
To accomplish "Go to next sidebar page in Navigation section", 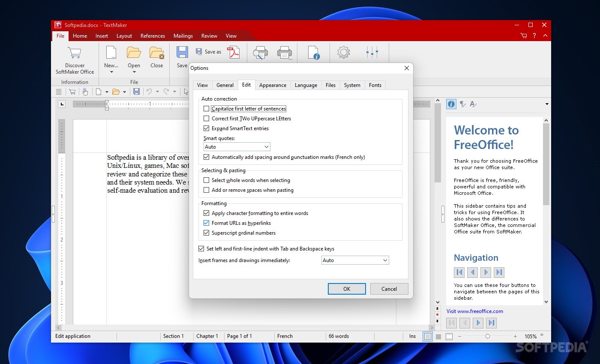I will (486, 272).
